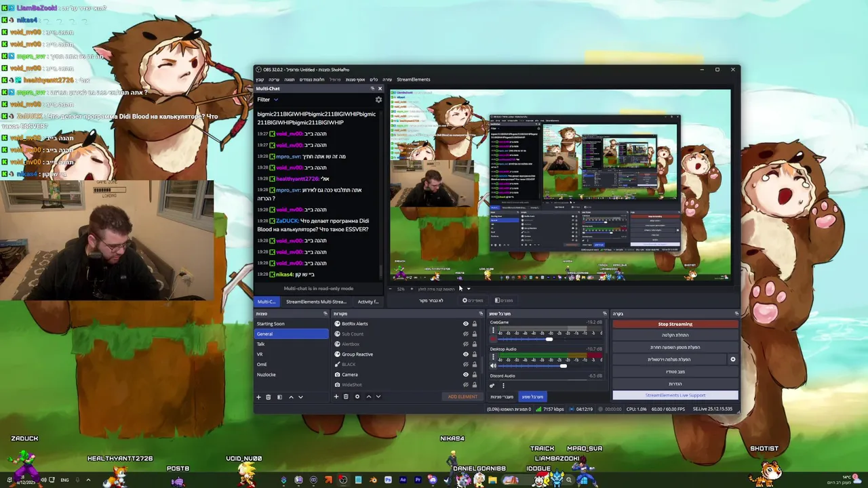Open advanced audio properties gears icon
The height and width of the screenshot is (488, 868).
(x=492, y=386)
